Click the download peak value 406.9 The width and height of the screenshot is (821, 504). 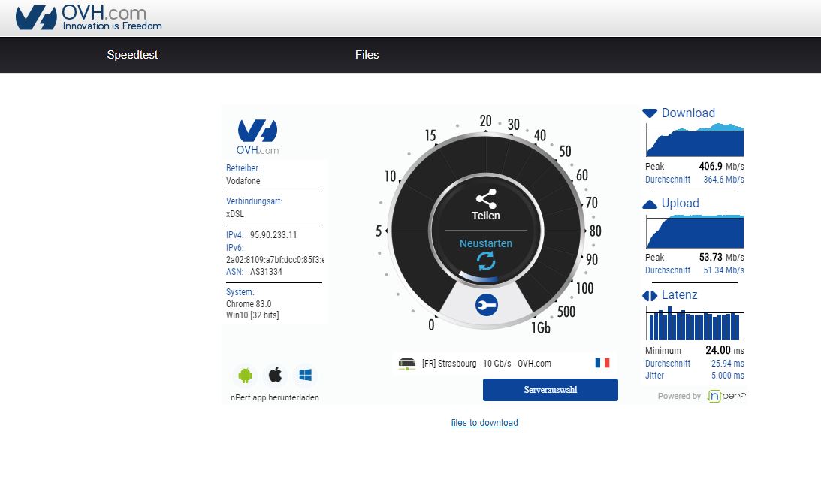click(711, 166)
